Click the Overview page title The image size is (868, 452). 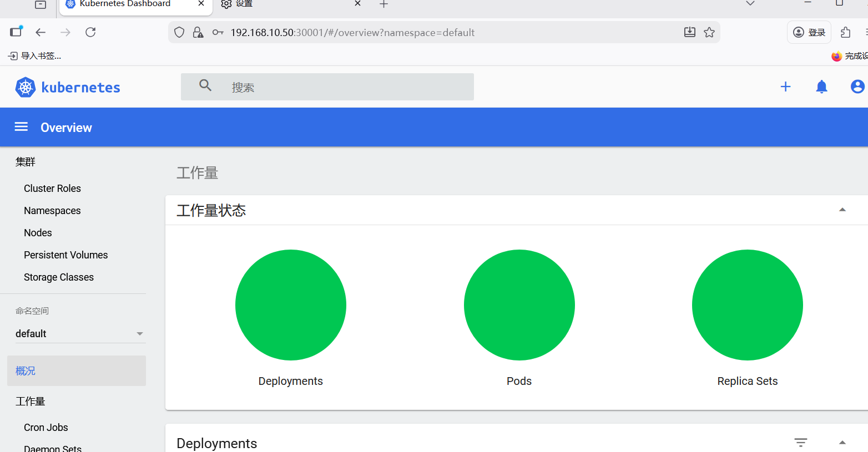point(66,128)
